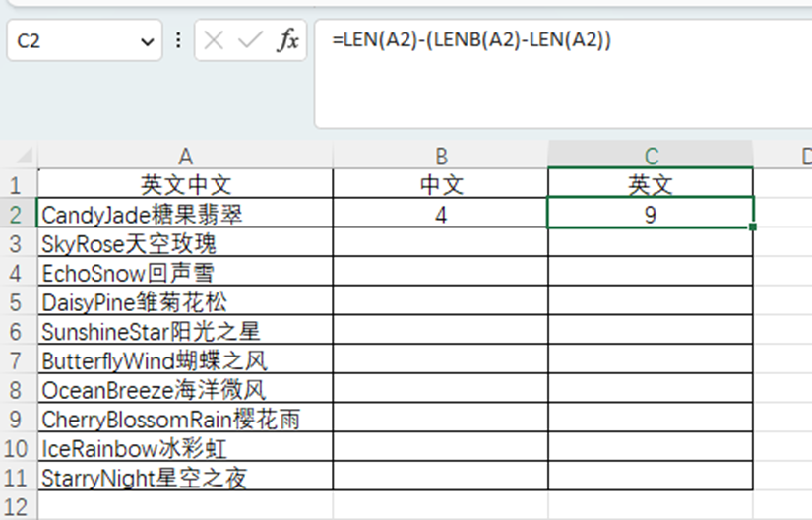Image resolution: width=812 pixels, height=520 pixels.
Task: Click the Select All corner triangle
Action: coord(23,156)
